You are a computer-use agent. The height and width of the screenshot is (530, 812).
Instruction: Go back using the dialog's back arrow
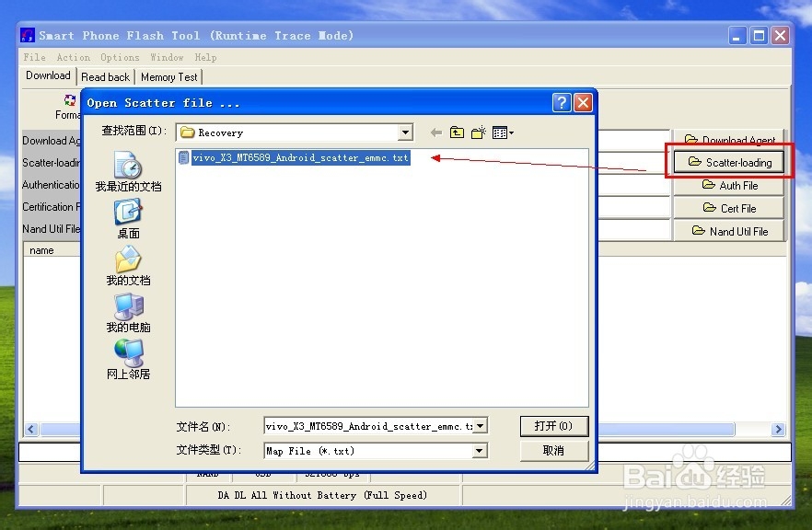click(x=436, y=133)
